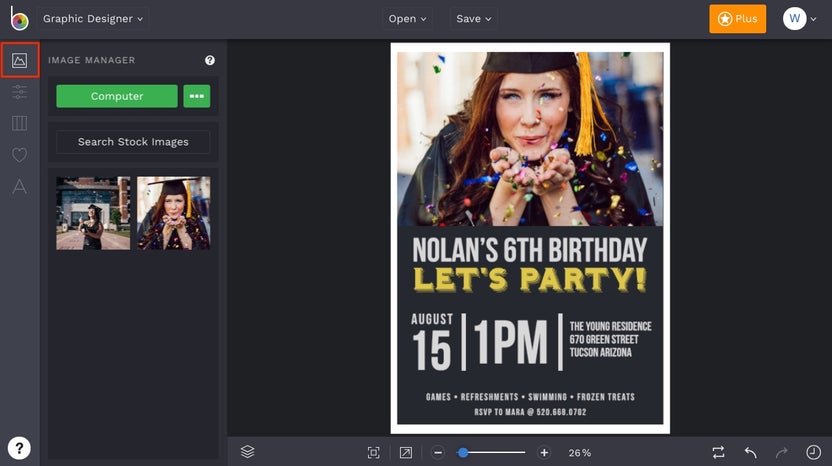This screenshot has width=832, height=466.
Task: Open the Open menu
Action: 407,19
